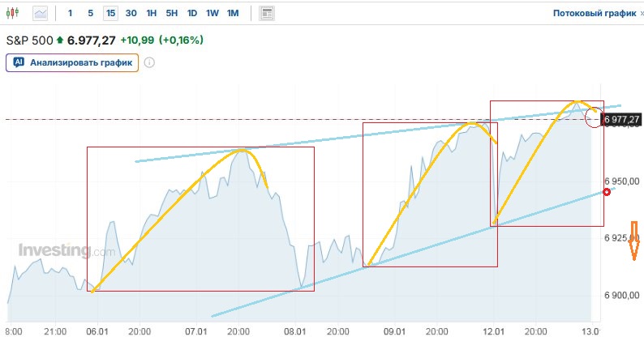The height and width of the screenshot is (341, 644).
Task: Select the 30-minute timeframe
Action: point(131,14)
